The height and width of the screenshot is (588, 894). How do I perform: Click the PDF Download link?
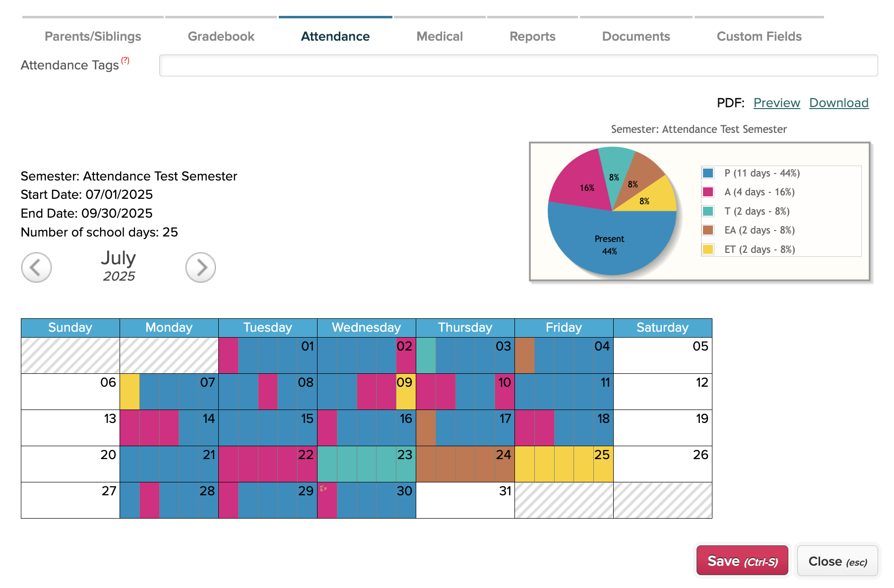pyautogui.click(x=839, y=103)
